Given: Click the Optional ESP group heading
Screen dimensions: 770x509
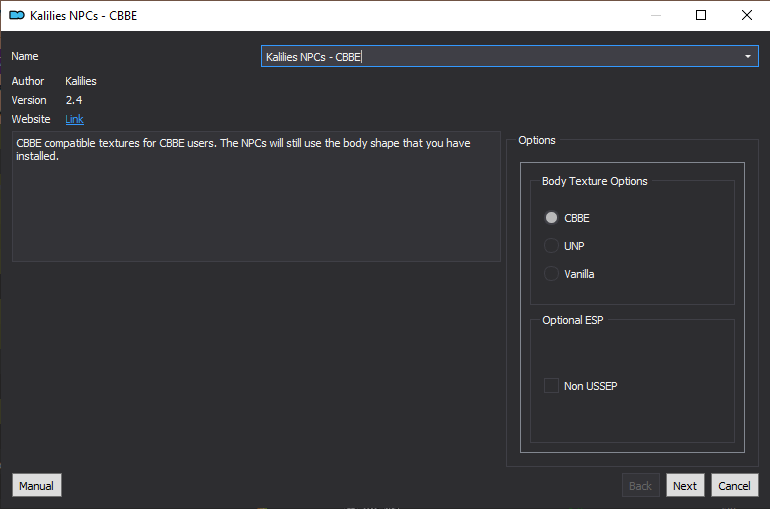Looking at the screenshot, I should click(x=573, y=320).
